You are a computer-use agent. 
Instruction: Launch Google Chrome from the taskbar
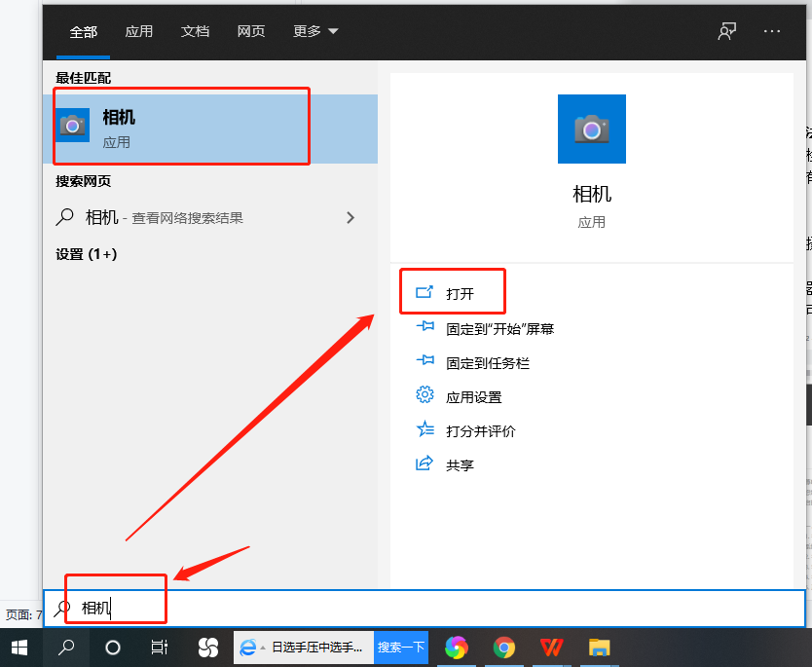503,647
